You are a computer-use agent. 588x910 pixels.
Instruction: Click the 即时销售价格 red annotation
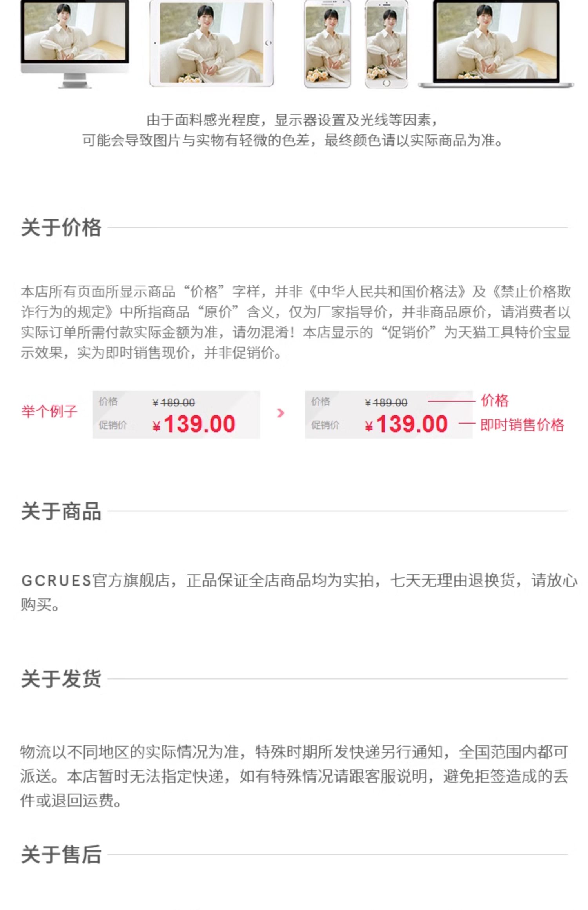click(x=522, y=425)
